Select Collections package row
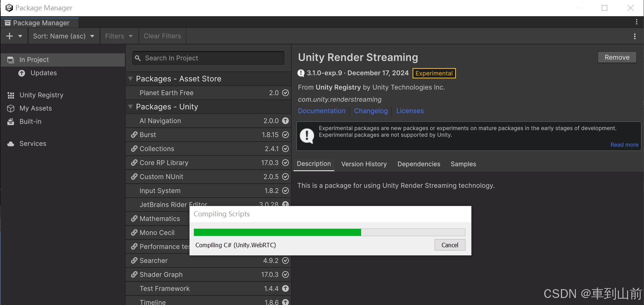The image size is (644, 305). tap(208, 149)
